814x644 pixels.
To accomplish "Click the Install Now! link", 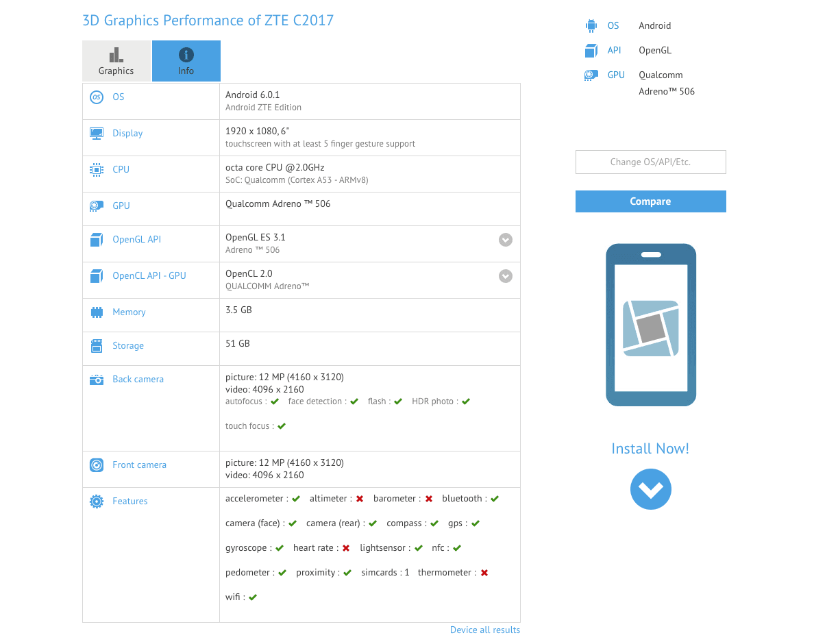I will point(650,448).
